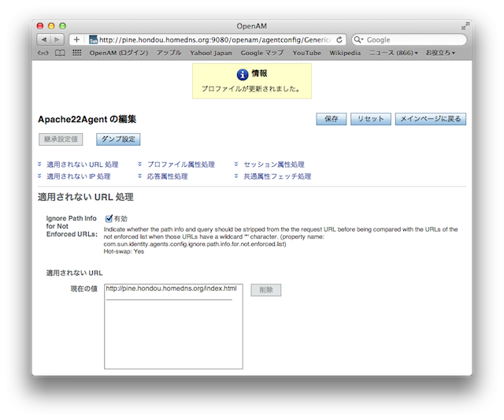Viewport: 504px width, 420px height.
Task: Click the blue information icon
Action: pyautogui.click(x=243, y=74)
